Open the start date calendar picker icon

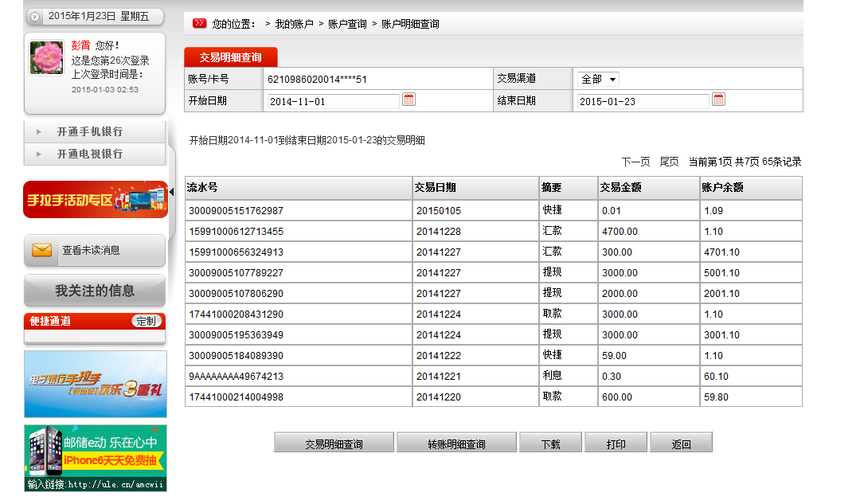[x=409, y=100]
